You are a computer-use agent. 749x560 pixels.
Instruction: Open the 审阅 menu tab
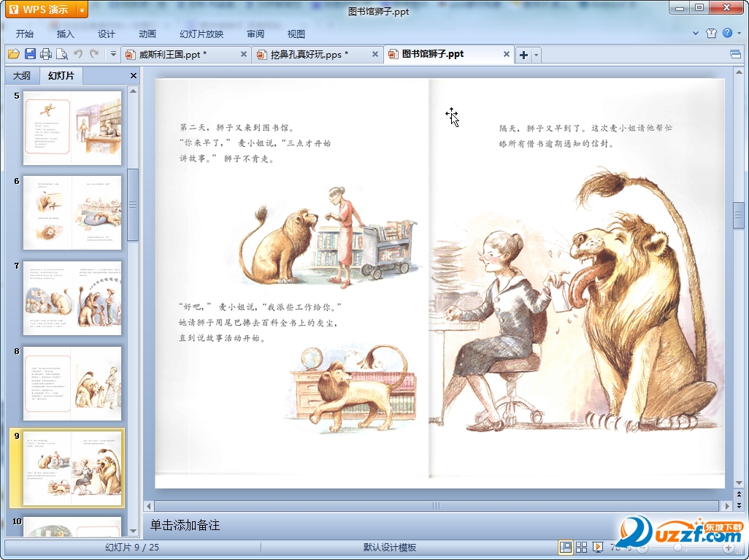256,34
